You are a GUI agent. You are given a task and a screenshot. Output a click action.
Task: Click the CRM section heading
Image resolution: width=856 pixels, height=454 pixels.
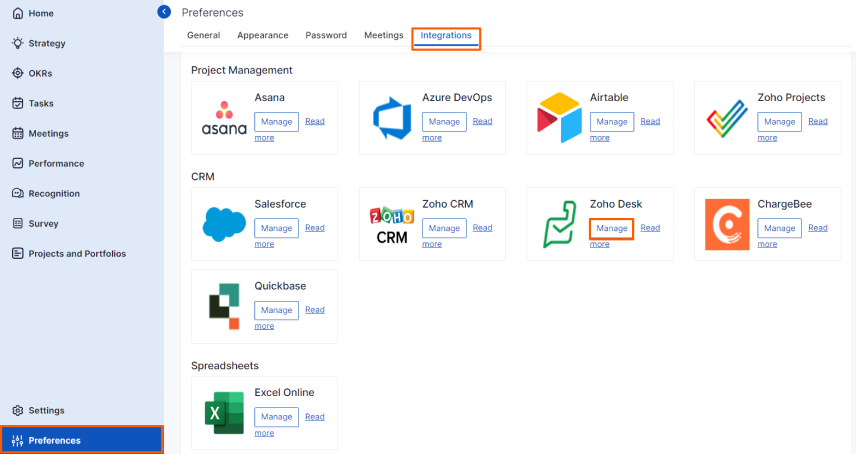203,177
